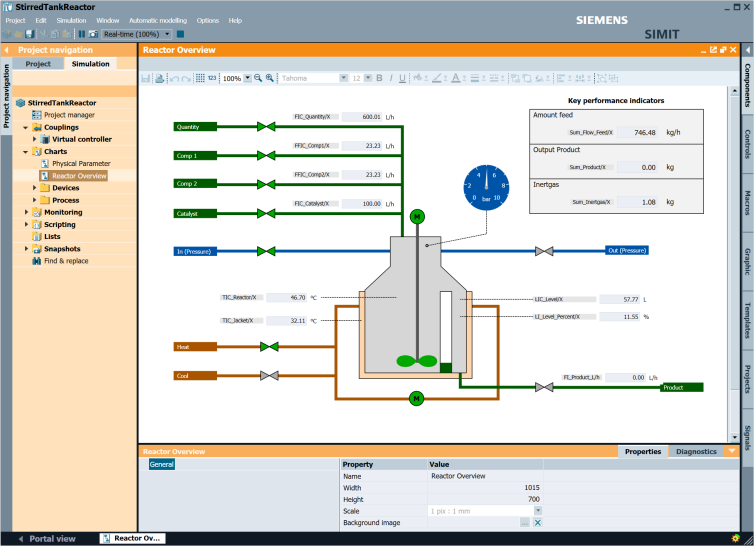Expand the Scripting node

tap(26, 224)
